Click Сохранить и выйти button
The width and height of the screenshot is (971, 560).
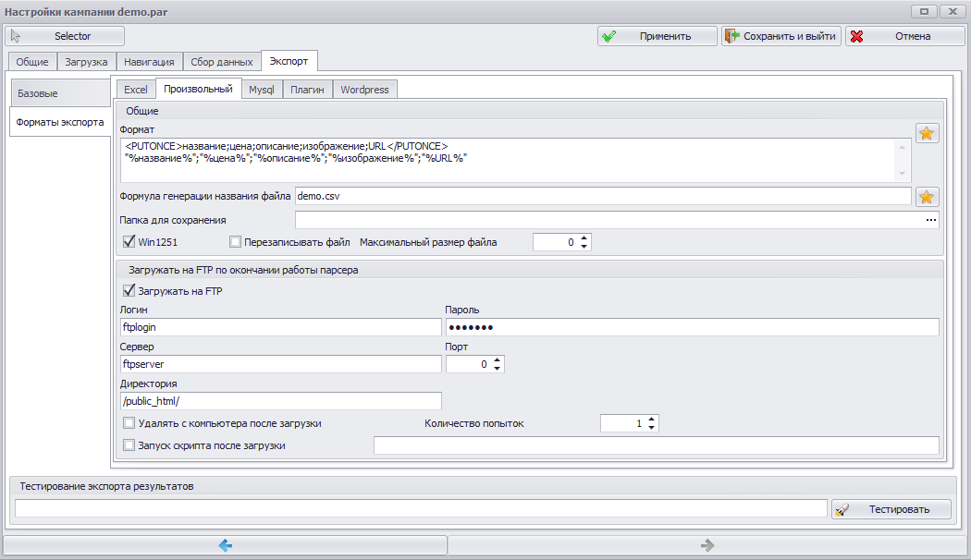780,36
